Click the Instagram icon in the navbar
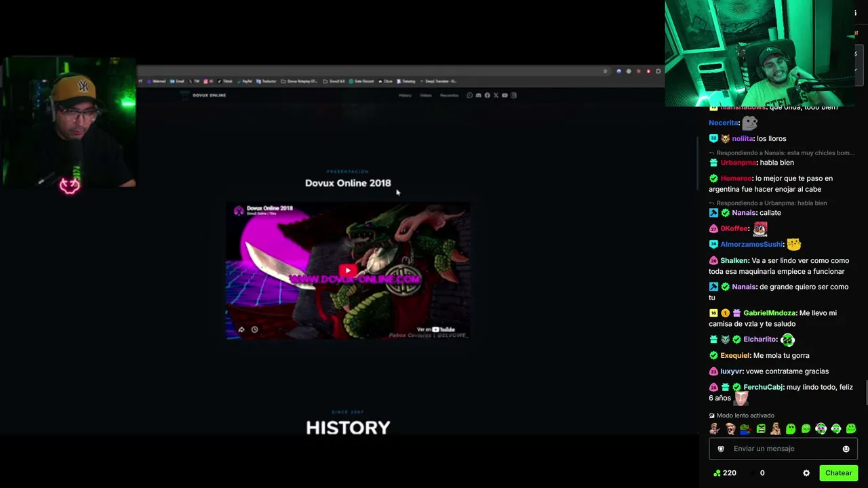The height and width of the screenshot is (488, 868). click(x=513, y=96)
